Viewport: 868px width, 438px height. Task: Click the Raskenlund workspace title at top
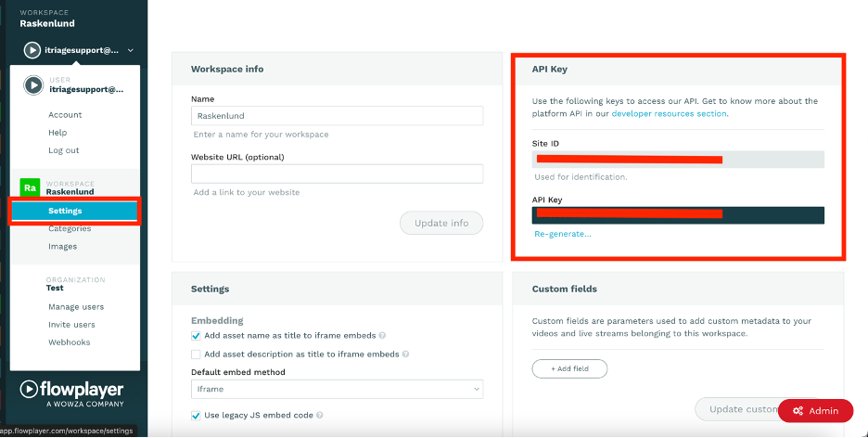47,23
